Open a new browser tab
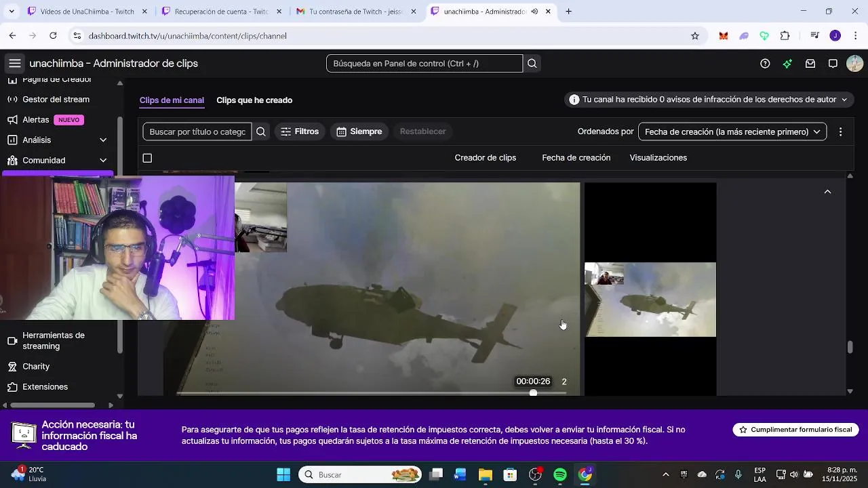This screenshot has width=868, height=488. pos(568,12)
